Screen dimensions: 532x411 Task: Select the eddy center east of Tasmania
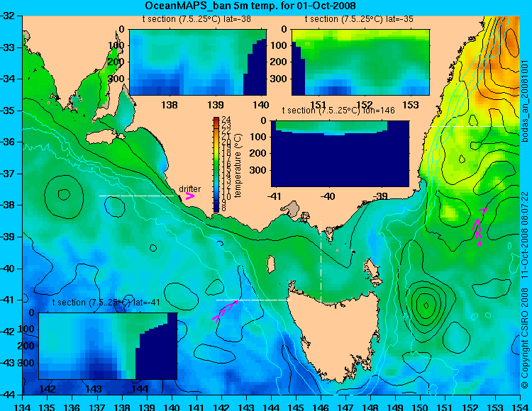(x=426, y=305)
